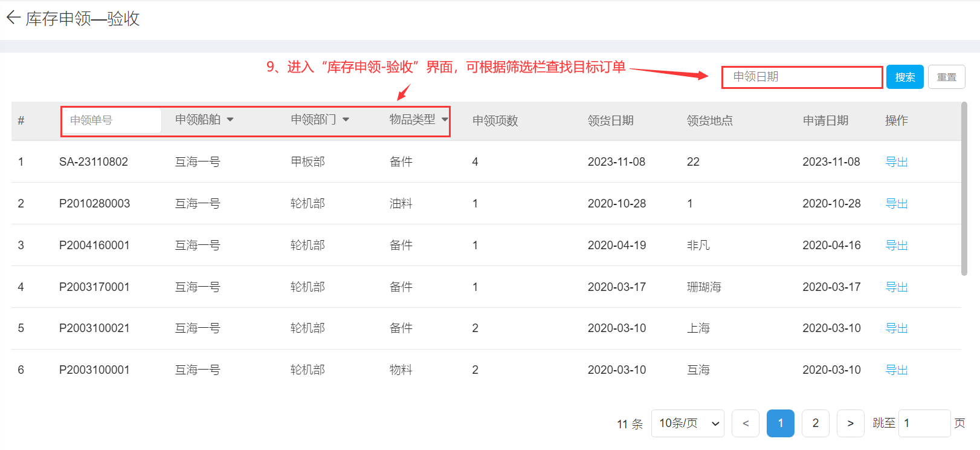Select order number P2003100021

point(94,328)
